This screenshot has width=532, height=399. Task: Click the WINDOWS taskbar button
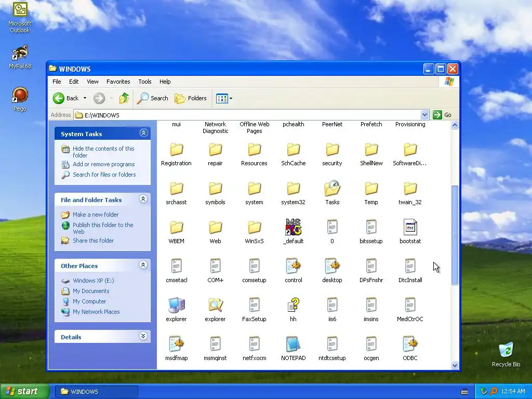(96, 392)
